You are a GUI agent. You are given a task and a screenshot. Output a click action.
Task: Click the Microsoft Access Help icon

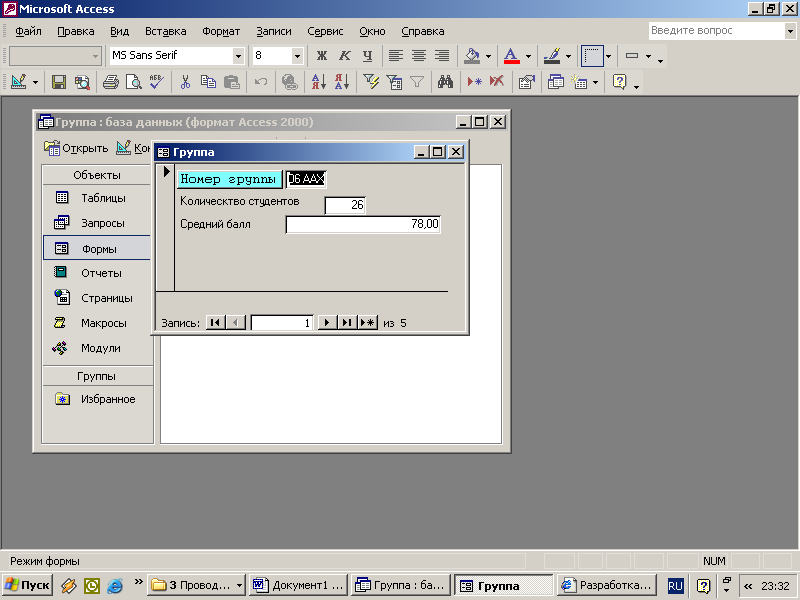pyautogui.click(x=619, y=82)
